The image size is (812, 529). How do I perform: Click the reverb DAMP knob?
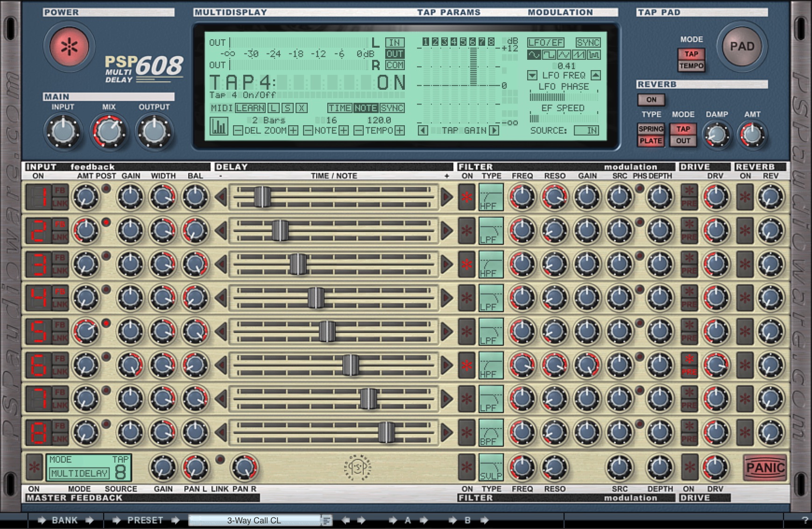click(717, 135)
